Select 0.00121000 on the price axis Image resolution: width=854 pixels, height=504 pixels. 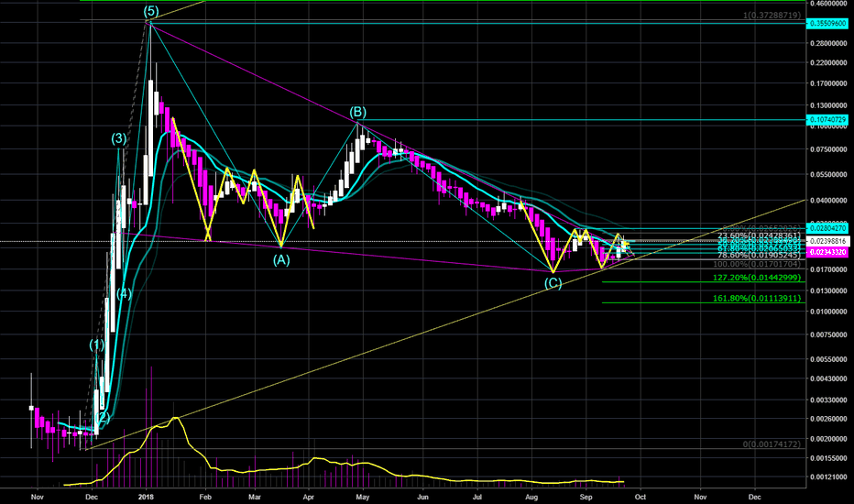(829, 477)
